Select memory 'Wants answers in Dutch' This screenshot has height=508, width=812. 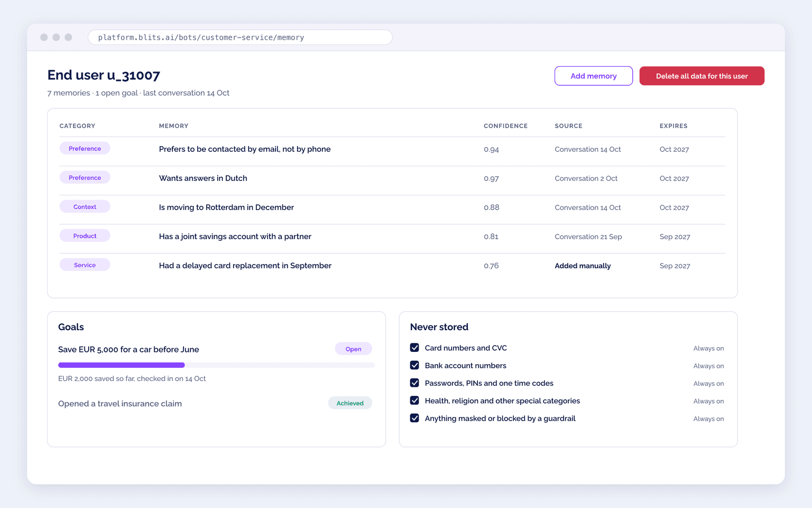203,178
